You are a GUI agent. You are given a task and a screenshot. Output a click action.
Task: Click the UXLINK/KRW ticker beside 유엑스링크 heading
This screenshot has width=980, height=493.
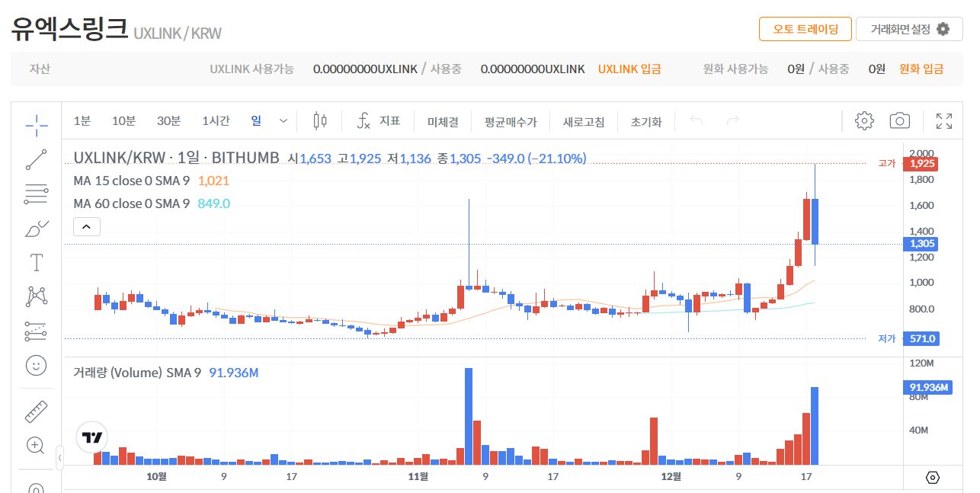point(178,34)
